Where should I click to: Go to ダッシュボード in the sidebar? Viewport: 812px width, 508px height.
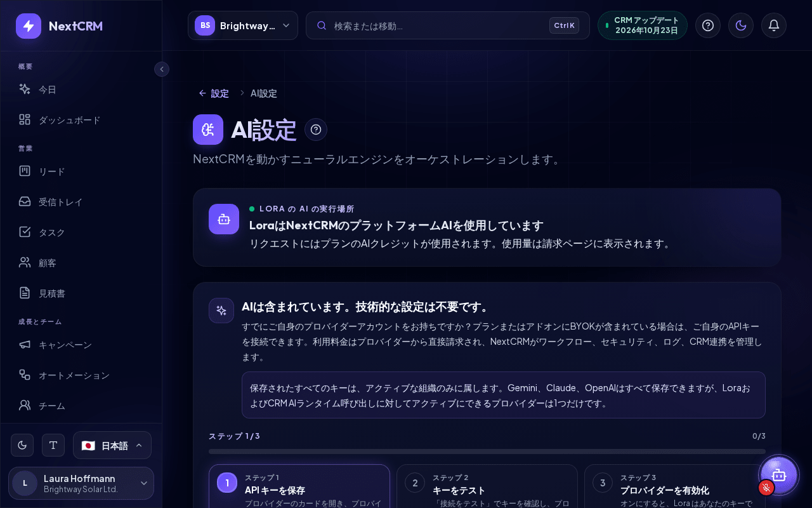tap(81, 120)
